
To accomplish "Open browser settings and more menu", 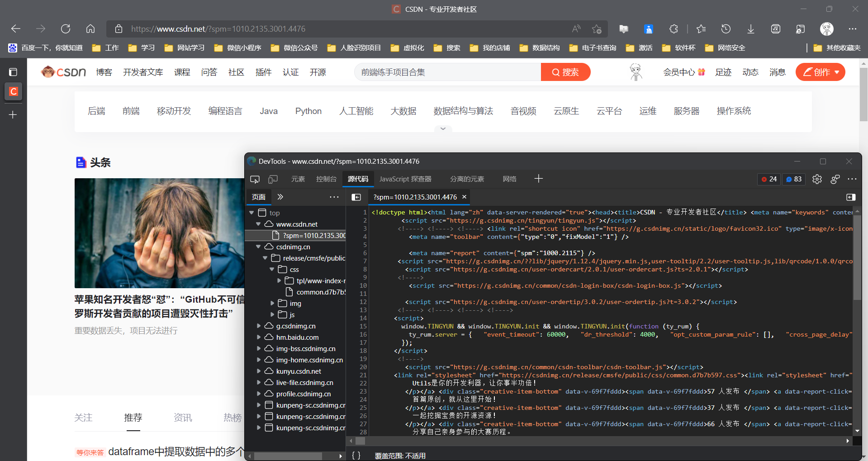I will 853,29.
